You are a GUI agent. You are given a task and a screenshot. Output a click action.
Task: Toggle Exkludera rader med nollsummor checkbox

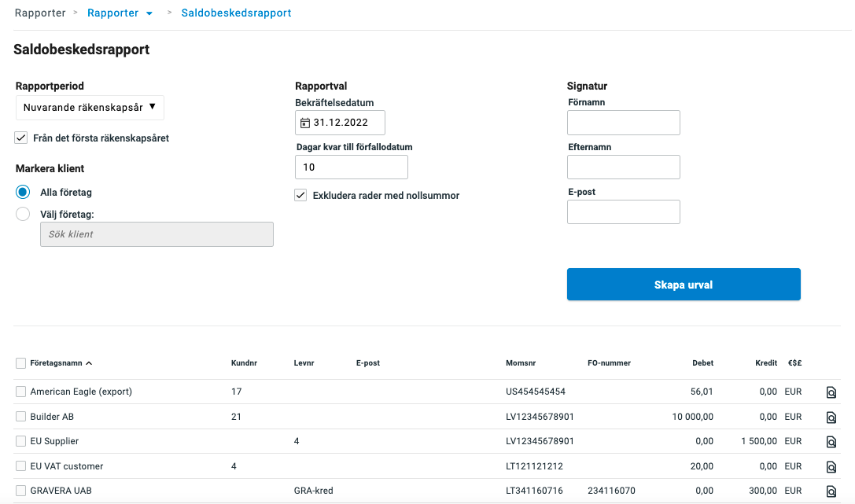[x=300, y=195]
